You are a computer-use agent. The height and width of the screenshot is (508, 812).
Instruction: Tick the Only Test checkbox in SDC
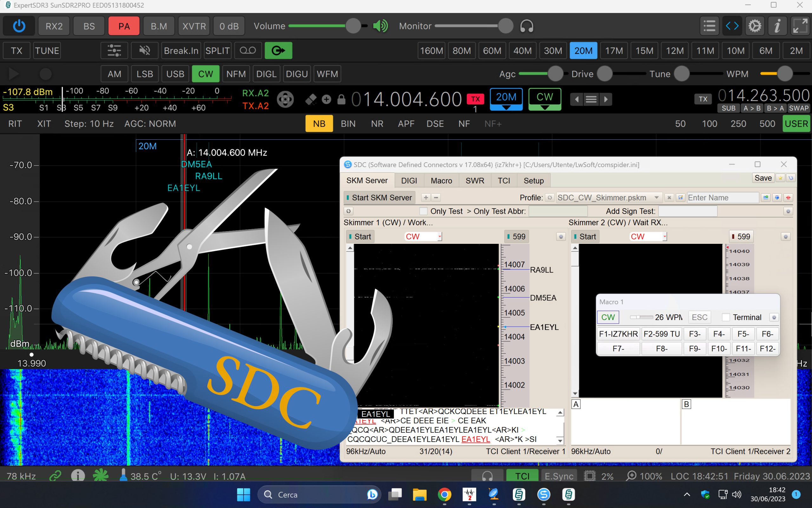coord(423,211)
